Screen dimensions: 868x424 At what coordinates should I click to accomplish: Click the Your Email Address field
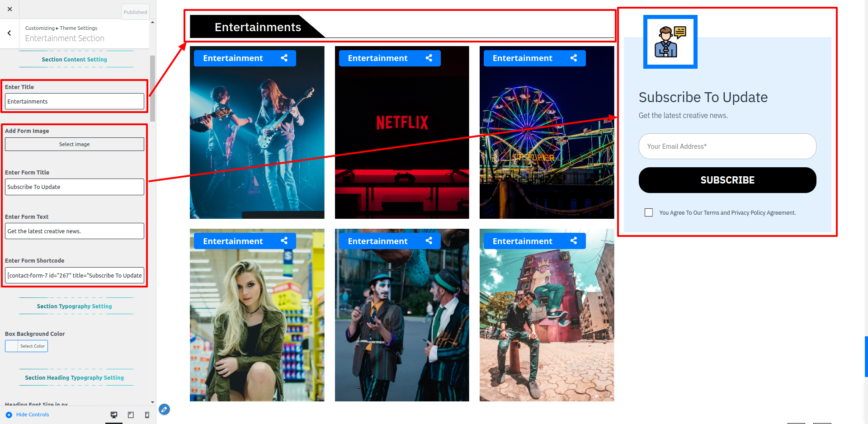pos(727,146)
